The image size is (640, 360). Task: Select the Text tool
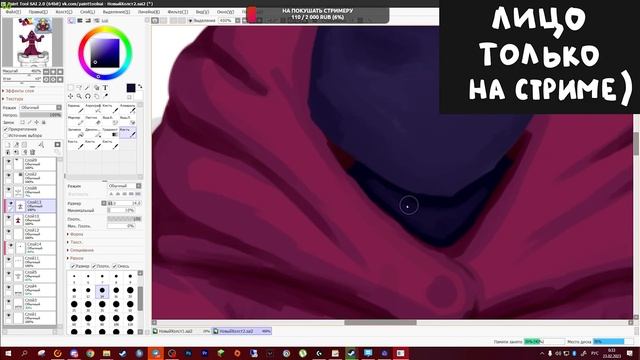click(x=105, y=88)
